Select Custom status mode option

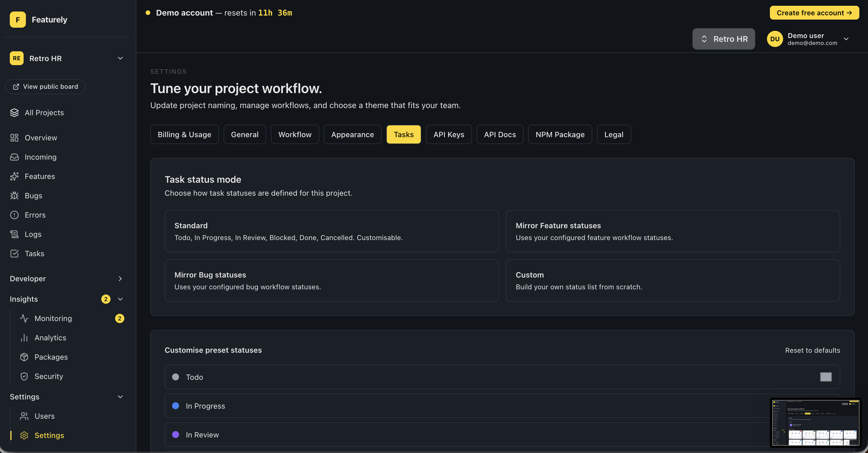click(673, 281)
